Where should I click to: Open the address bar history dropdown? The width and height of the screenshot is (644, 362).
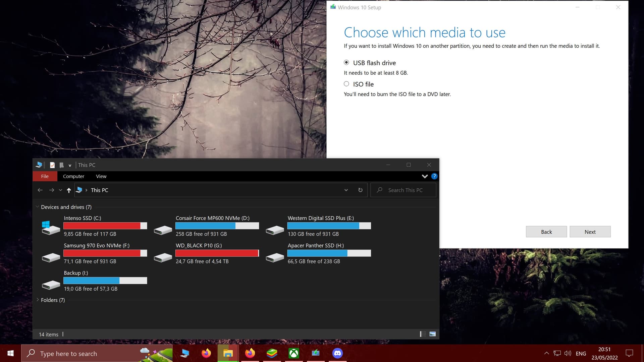(346, 190)
